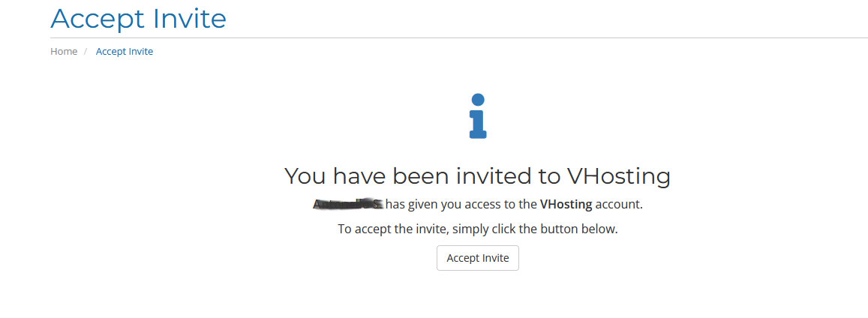The width and height of the screenshot is (868, 318).
Task: Click the round dot of the info icon
Action: click(x=478, y=100)
